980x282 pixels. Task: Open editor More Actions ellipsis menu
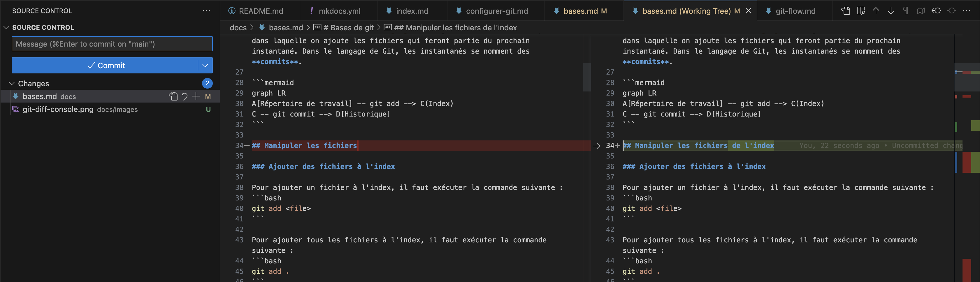click(x=966, y=11)
